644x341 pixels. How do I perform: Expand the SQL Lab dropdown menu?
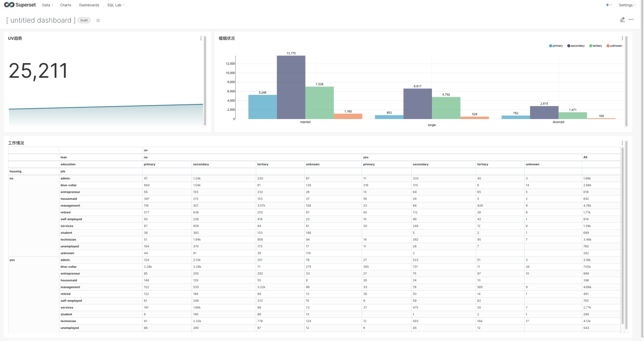pyautogui.click(x=116, y=5)
